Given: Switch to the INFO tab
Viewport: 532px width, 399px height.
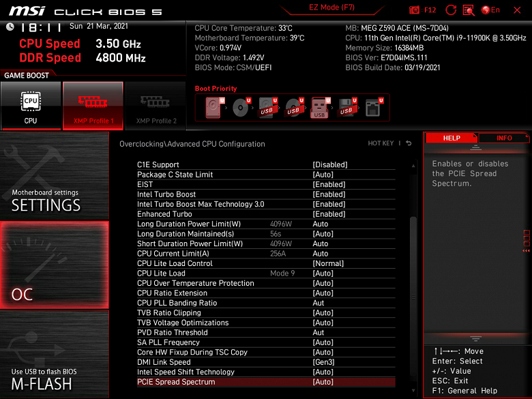Looking at the screenshot, I should pos(504,138).
